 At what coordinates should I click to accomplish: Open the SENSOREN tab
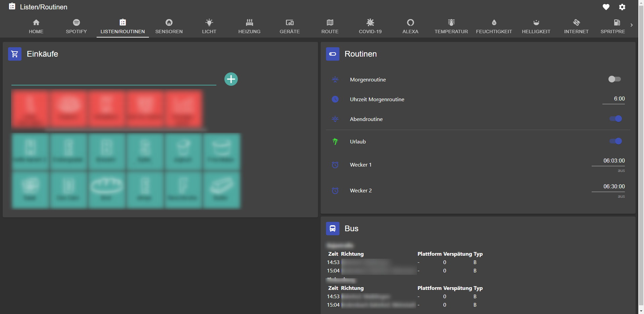pos(169,26)
